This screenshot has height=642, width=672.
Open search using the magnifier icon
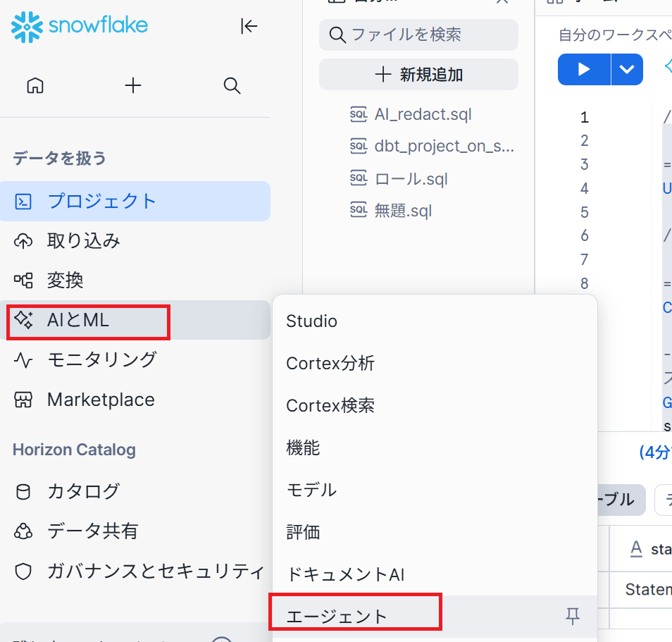click(232, 85)
